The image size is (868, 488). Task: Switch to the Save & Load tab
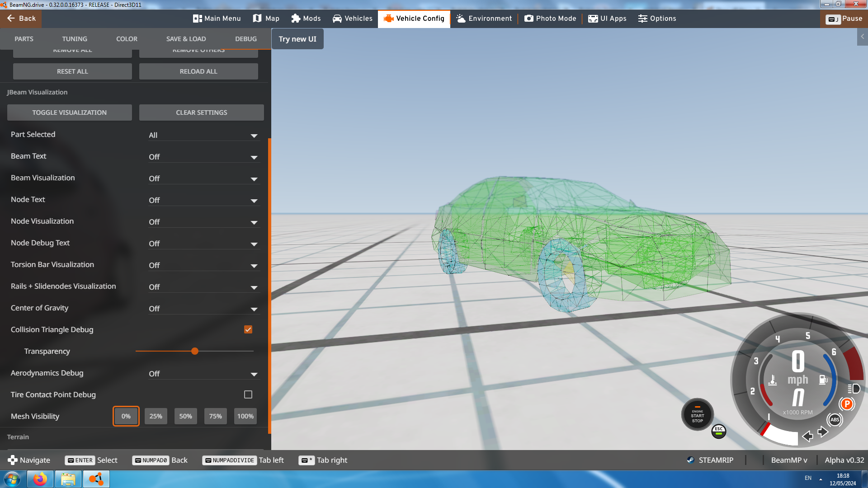point(186,39)
